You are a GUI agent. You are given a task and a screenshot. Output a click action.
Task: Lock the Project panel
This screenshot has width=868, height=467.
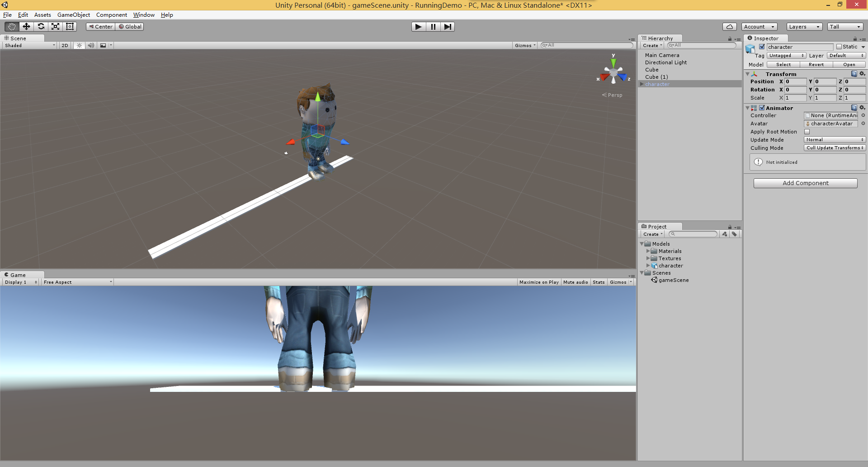pyautogui.click(x=730, y=227)
